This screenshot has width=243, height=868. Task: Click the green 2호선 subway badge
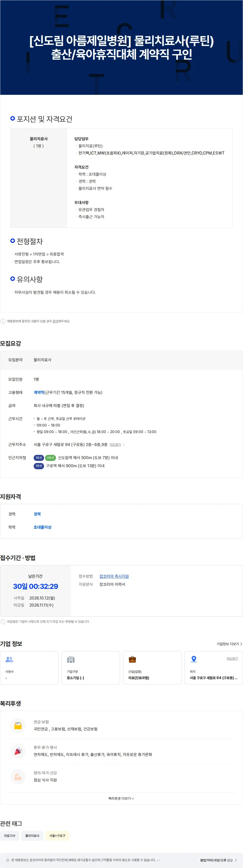point(50,458)
